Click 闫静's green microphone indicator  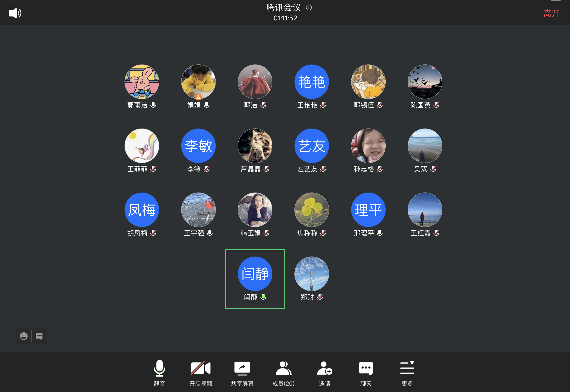[x=263, y=297]
